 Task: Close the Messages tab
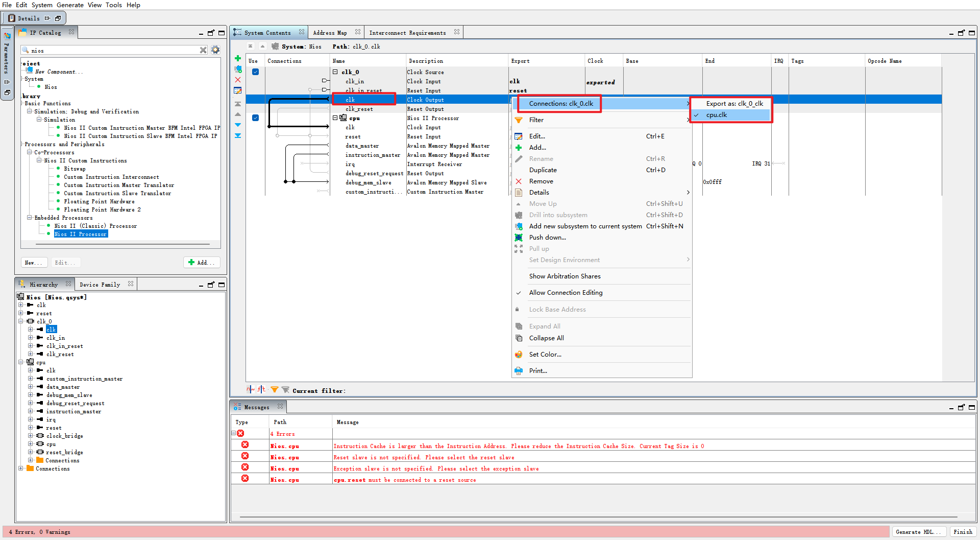click(x=280, y=407)
